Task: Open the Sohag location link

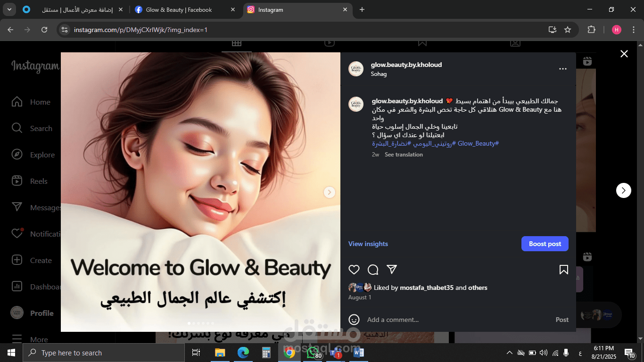Action: point(379,74)
